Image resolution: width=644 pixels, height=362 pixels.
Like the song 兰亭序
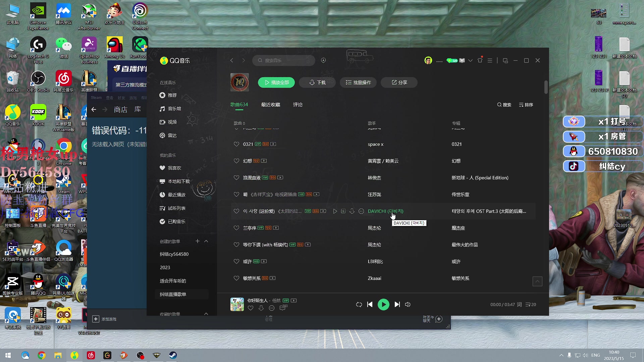point(236,228)
